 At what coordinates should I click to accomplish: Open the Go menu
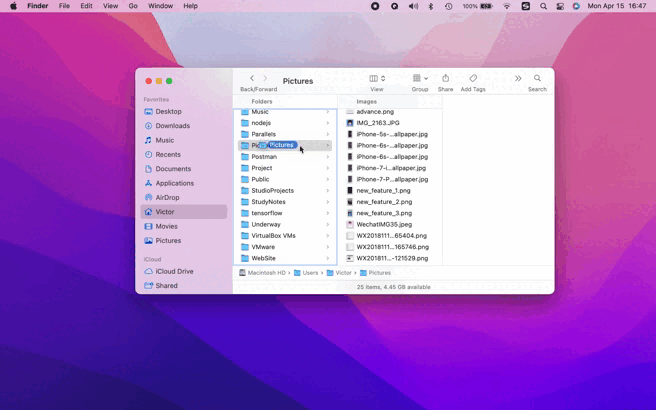(x=133, y=6)
